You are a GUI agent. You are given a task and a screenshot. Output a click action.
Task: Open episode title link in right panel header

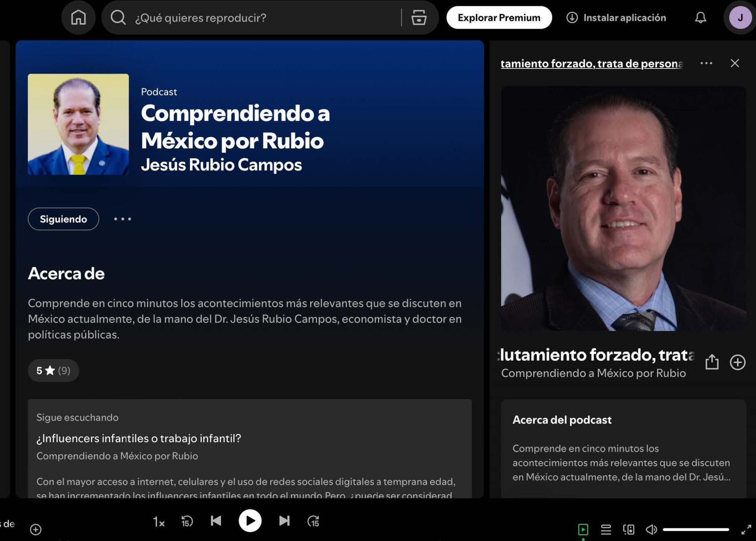click(591, 63)
